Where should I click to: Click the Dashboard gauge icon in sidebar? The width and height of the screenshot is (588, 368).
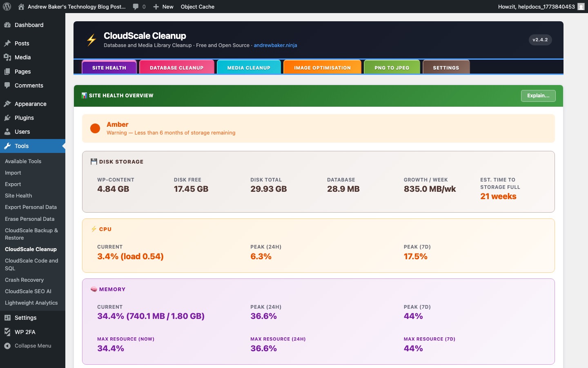7,25
